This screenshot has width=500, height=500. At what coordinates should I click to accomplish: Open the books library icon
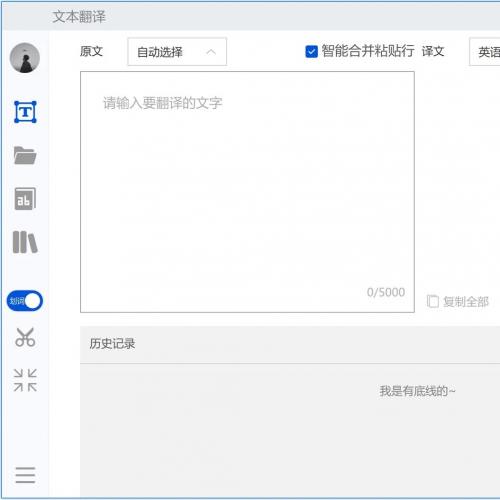pyautogui.click(x=25, y=242)
